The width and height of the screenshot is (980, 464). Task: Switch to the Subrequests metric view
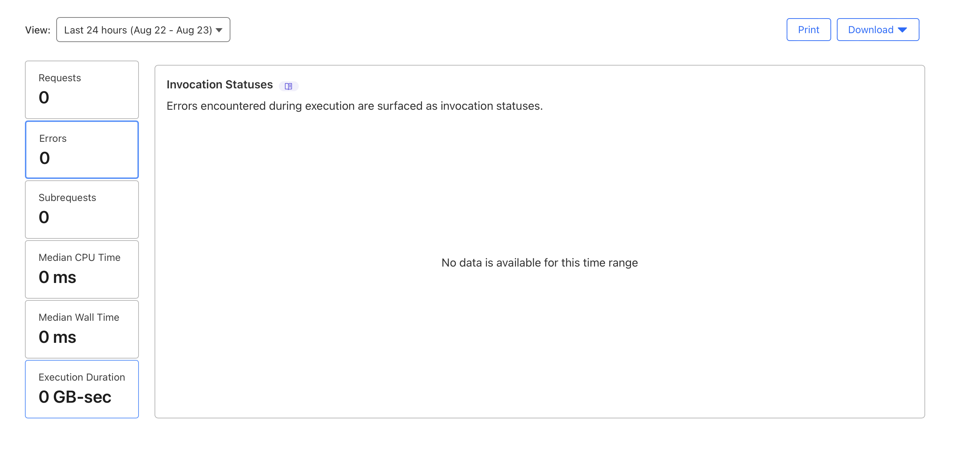(x=82, y=209)
